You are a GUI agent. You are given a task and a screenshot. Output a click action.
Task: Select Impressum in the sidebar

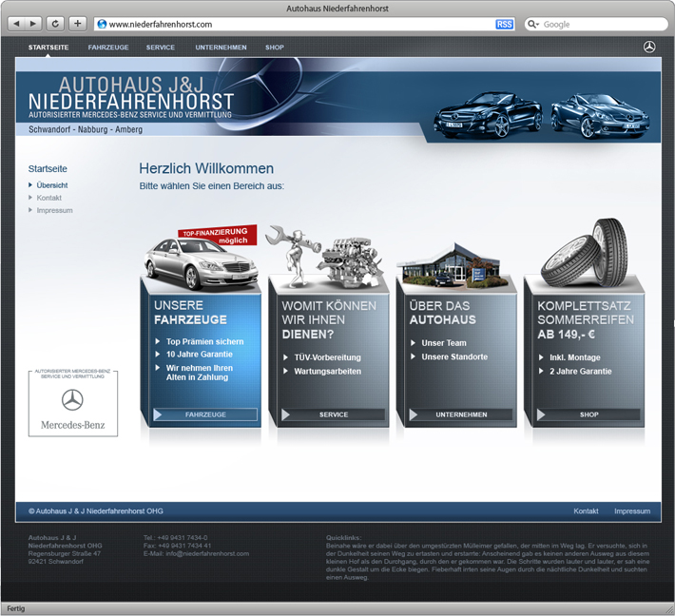(x=54, y=210)
